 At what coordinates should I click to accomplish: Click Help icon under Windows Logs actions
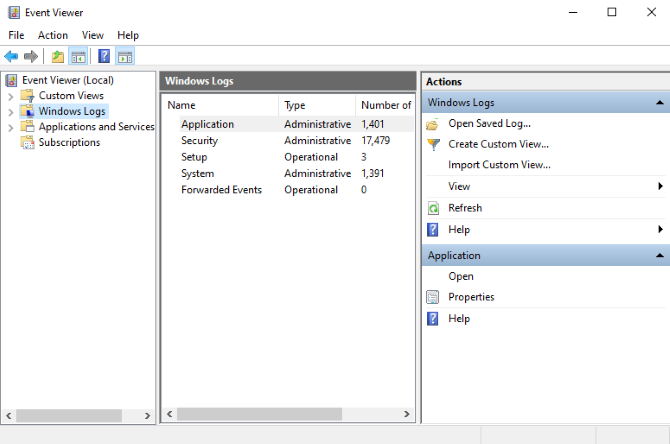[x=432, y=230]
